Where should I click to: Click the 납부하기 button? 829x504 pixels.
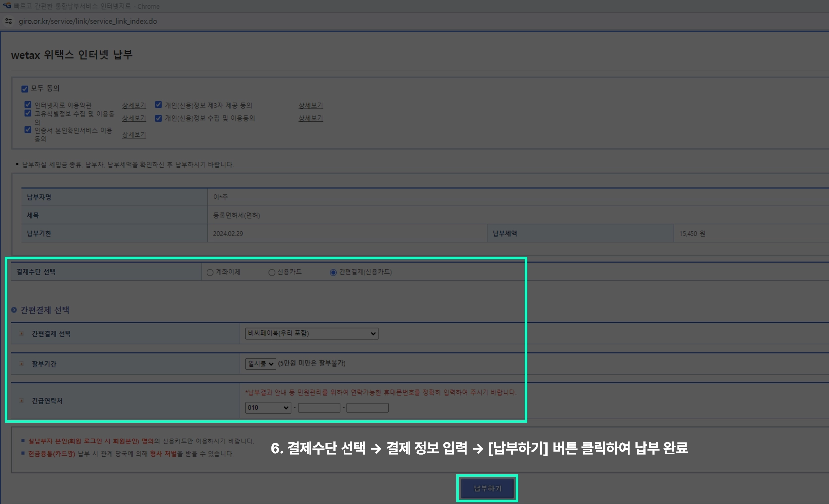click(487, 489)
